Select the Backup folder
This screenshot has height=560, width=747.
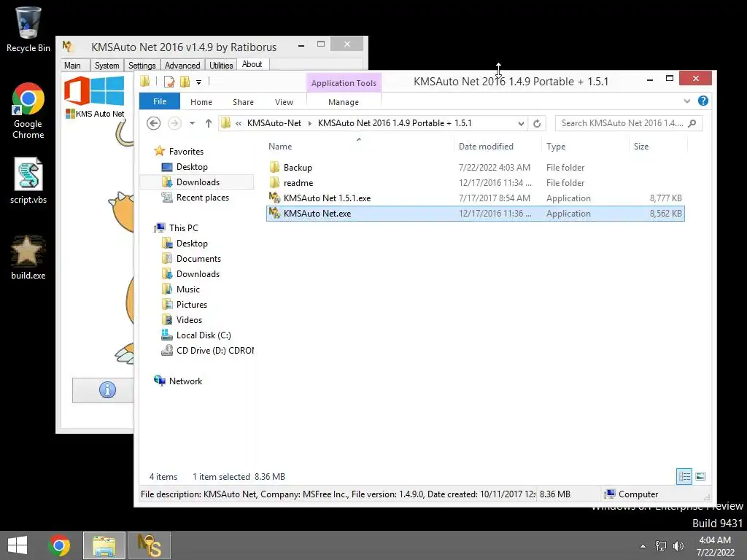(x=476, y=168)
